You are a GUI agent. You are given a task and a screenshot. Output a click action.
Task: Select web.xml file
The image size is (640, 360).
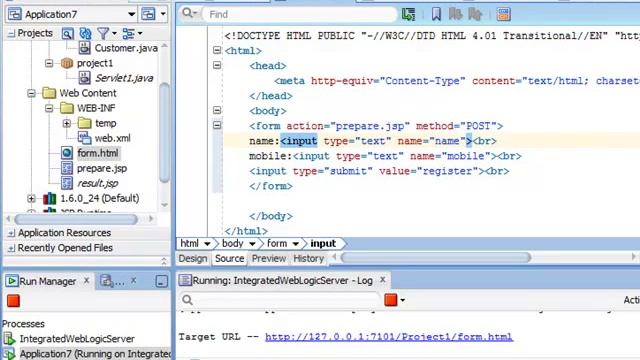point(113,138)
